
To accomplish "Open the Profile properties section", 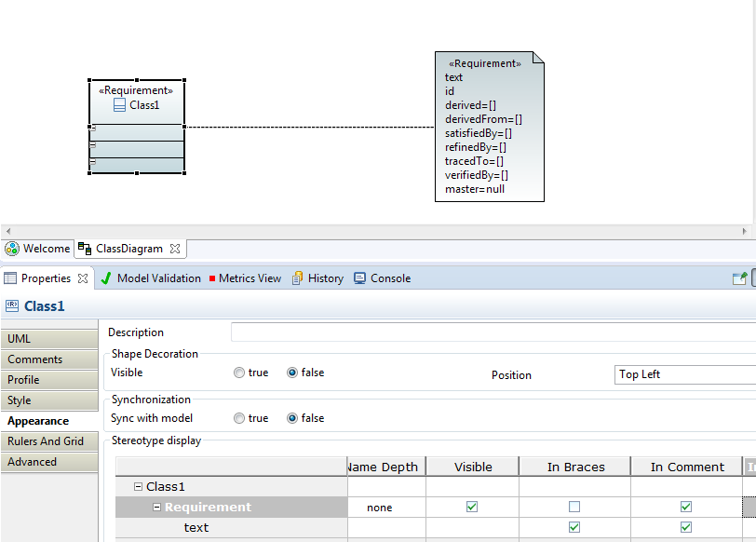I will coord(49,380).
